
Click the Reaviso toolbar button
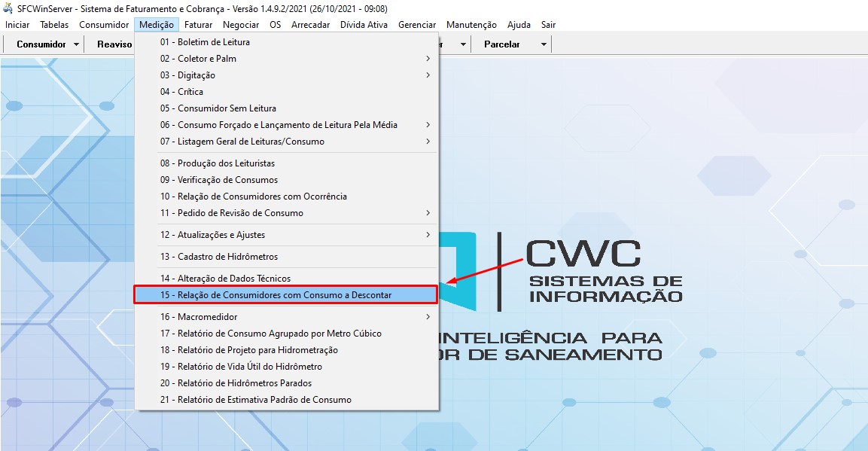[x=114, y=44]
